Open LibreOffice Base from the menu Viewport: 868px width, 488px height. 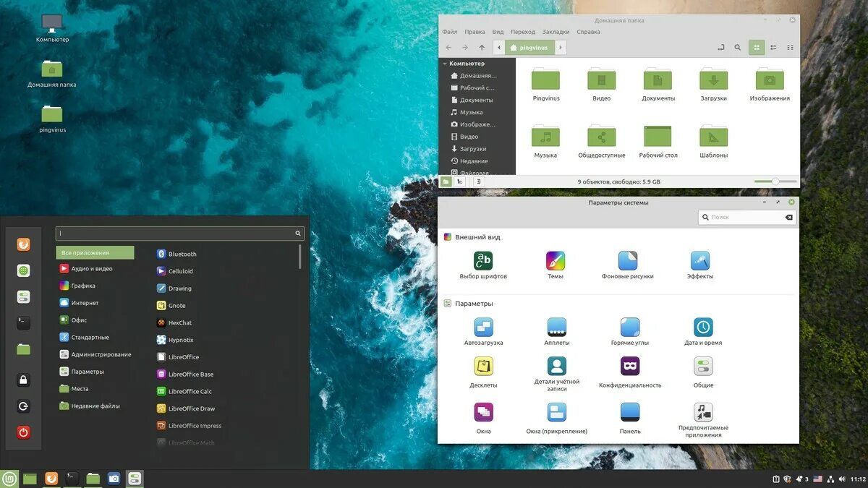coord(185,374)
